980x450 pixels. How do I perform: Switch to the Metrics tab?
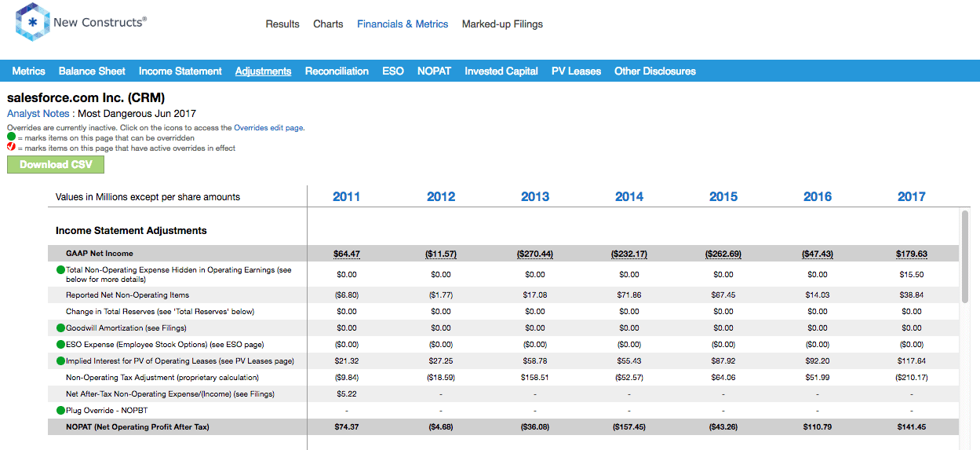[x=29, y=71]
